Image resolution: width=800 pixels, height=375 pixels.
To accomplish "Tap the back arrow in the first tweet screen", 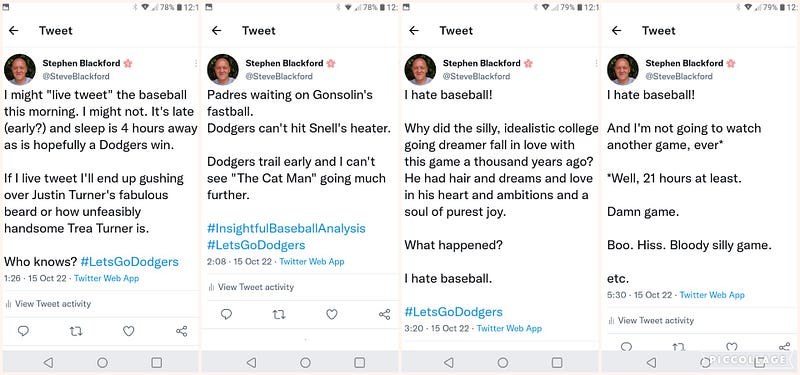I will pyautogui.click(x=14, y=31).
